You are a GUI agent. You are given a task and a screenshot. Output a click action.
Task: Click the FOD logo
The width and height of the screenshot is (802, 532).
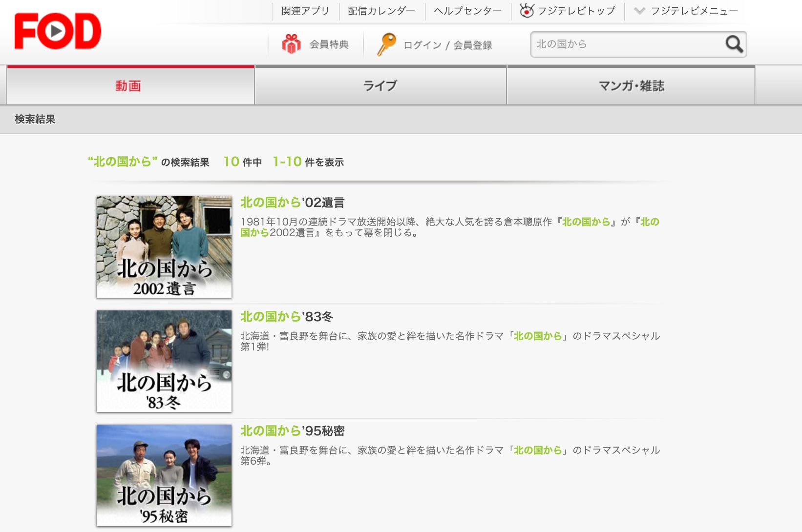(x=58, y=31)
